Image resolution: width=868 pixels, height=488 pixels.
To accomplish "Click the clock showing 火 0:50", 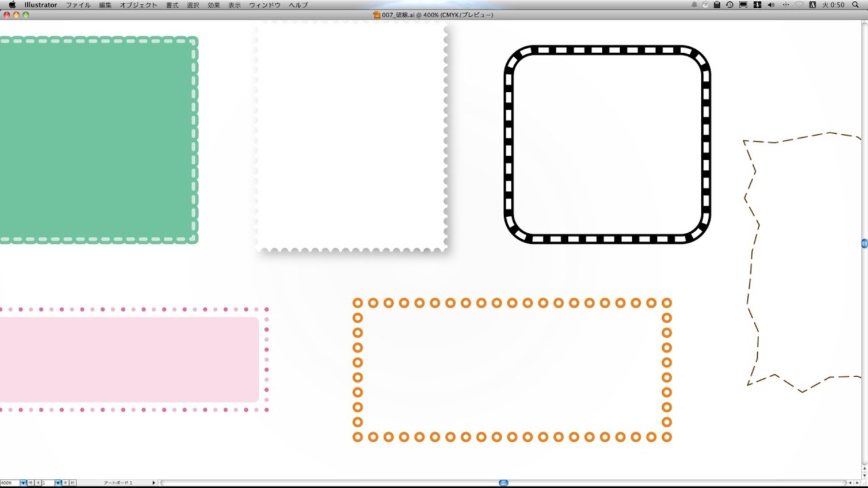I will 833,5.
